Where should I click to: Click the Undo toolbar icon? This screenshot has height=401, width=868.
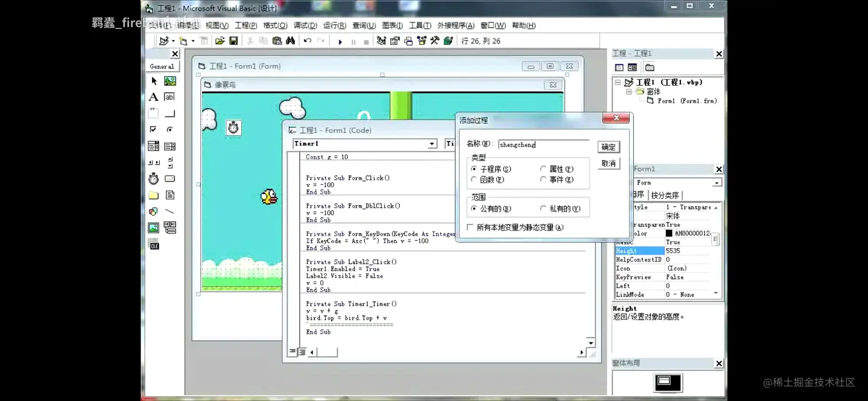308,41
